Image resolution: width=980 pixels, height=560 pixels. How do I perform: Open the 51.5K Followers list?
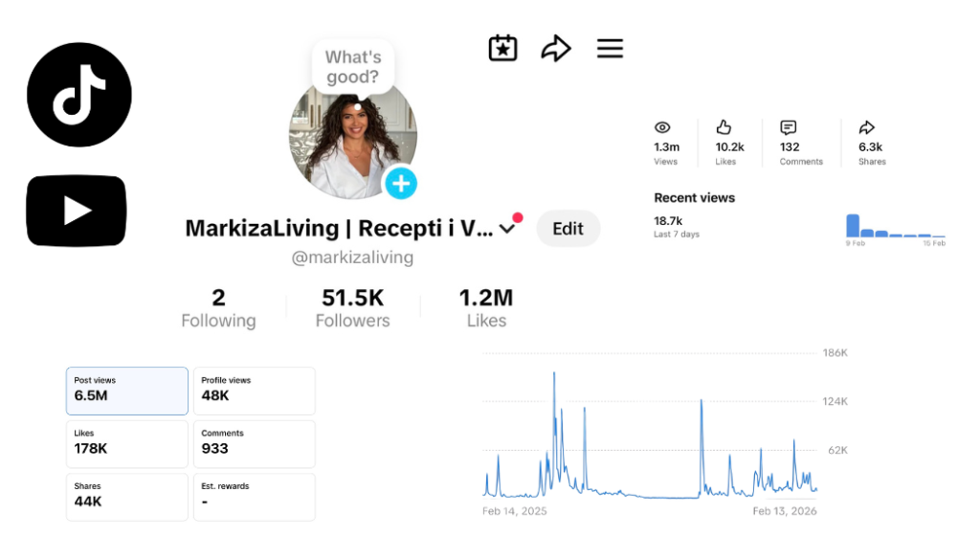click(x=352, y=308)
